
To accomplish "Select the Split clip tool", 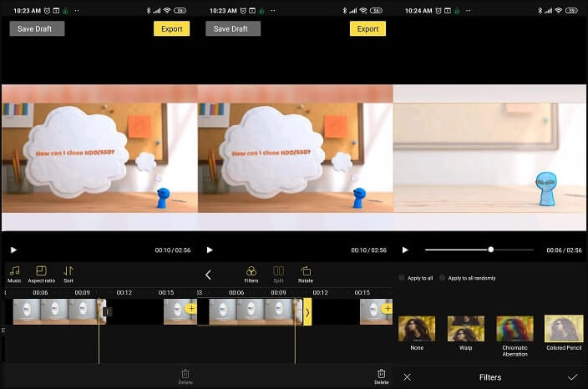I will coord(278,272).
